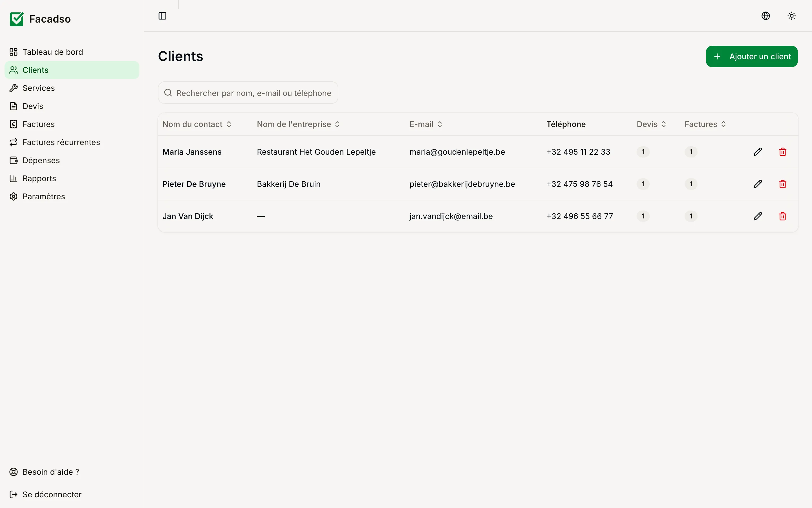Click Restaurant Het Gouden Lepeltje cell
This screenshot has width=812, height=508.
click(x=316, y=152)
